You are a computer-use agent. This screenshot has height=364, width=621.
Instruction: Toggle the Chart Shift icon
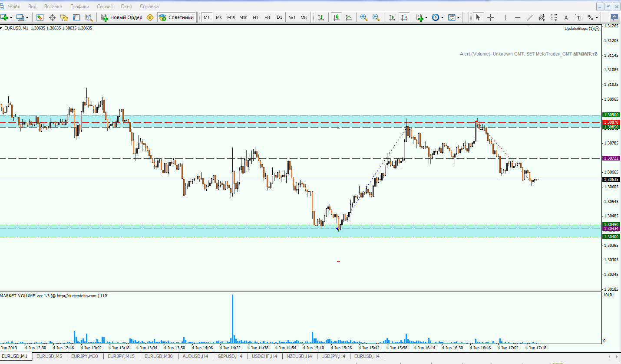(404, 17)
